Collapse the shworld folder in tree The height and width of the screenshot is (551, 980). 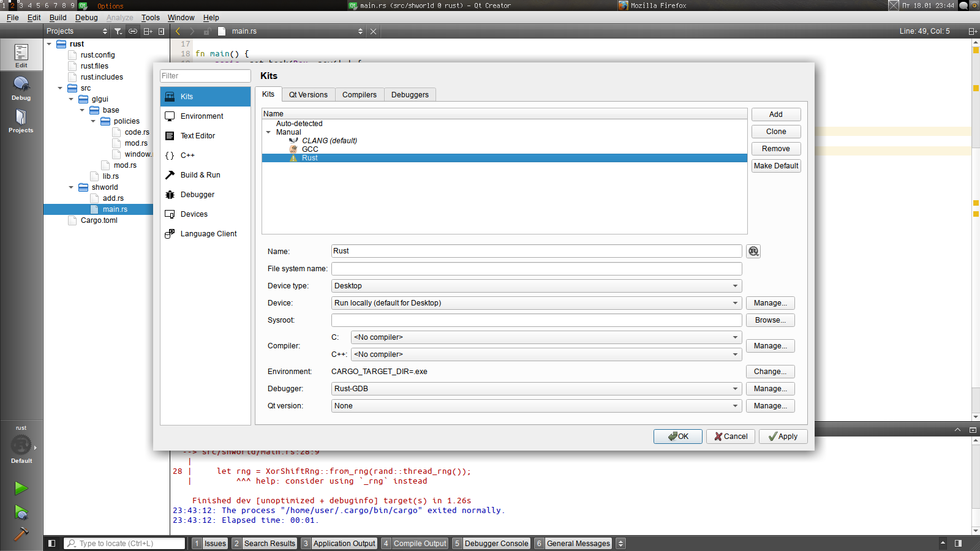71,187
